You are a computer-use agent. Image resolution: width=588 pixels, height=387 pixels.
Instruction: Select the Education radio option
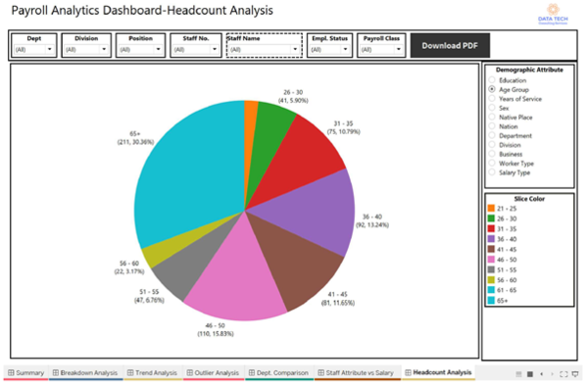pos(492,80)
